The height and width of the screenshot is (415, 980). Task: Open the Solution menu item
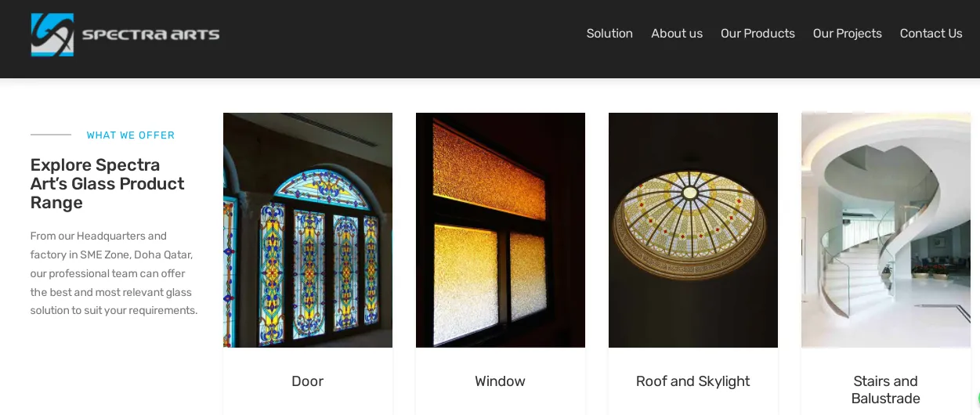coord(609,34)
